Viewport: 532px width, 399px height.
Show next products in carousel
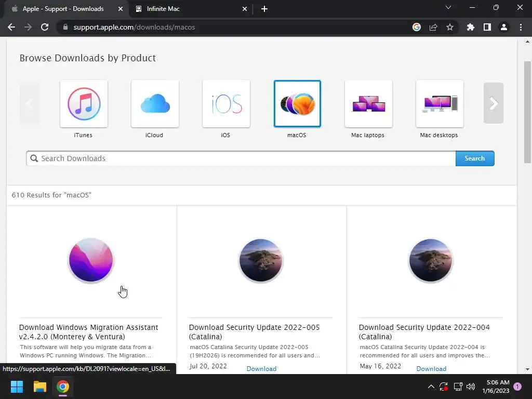pos(494,103)
